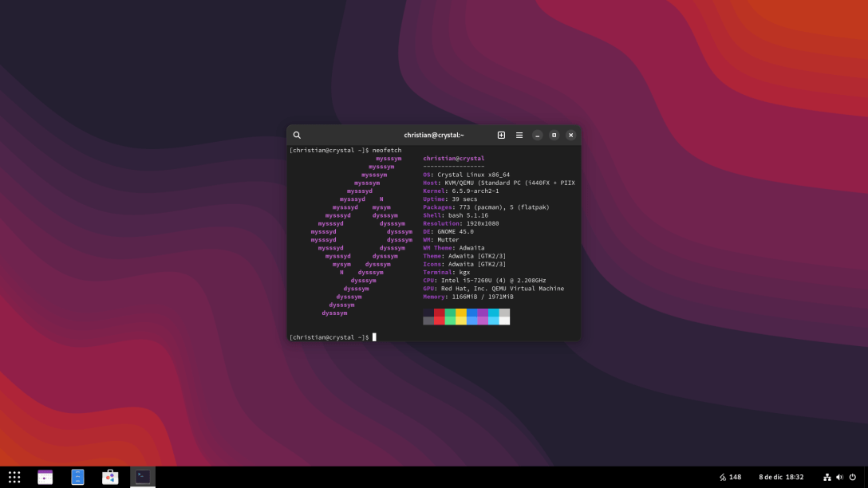Click the 148 indicator in the panel
Screen dimensions: 868x488
pos(730,477)
